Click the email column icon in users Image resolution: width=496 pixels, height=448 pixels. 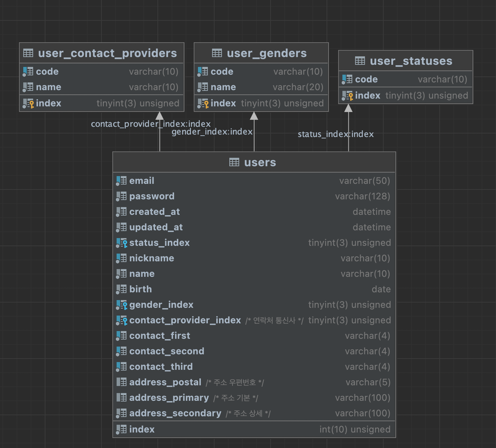point(121,181)
